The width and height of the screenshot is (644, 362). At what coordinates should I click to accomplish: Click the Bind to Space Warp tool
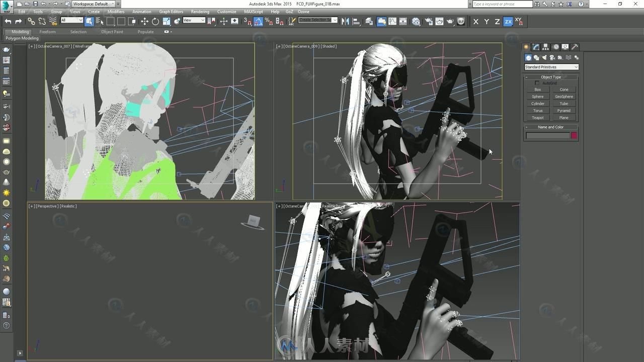(x=53, y=21)
